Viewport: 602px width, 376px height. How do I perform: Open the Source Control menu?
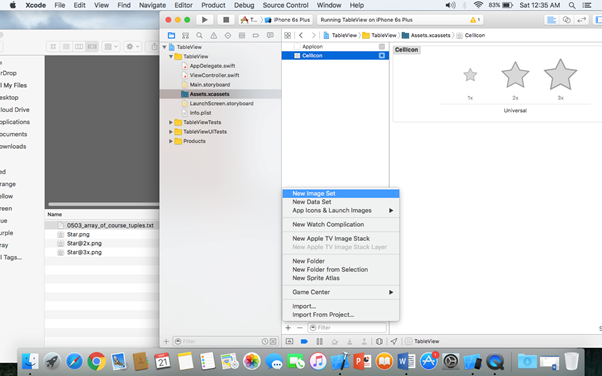[x=285, y=5]
